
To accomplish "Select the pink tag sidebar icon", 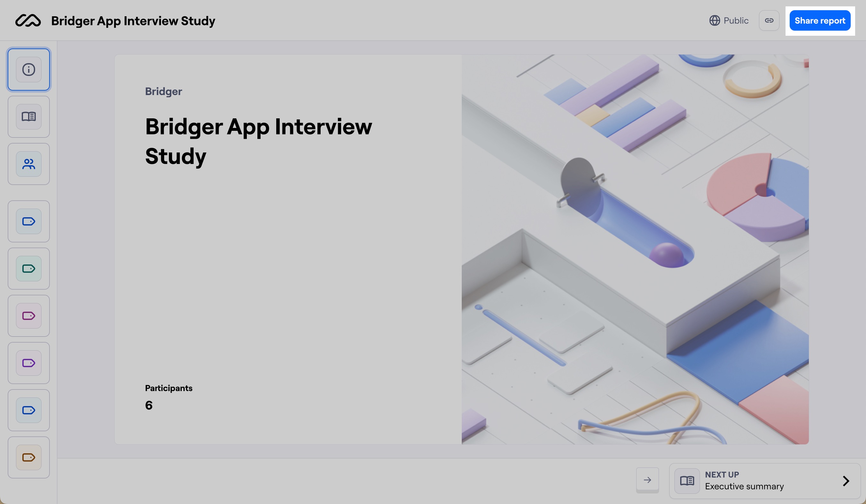I will (28, 316).
